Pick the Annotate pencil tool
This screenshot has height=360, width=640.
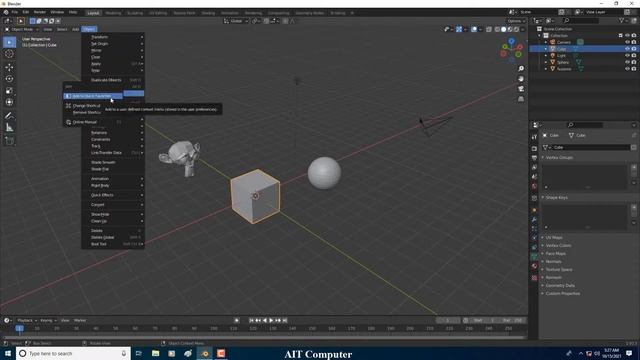pyautogui.click(x=9, y=116)
